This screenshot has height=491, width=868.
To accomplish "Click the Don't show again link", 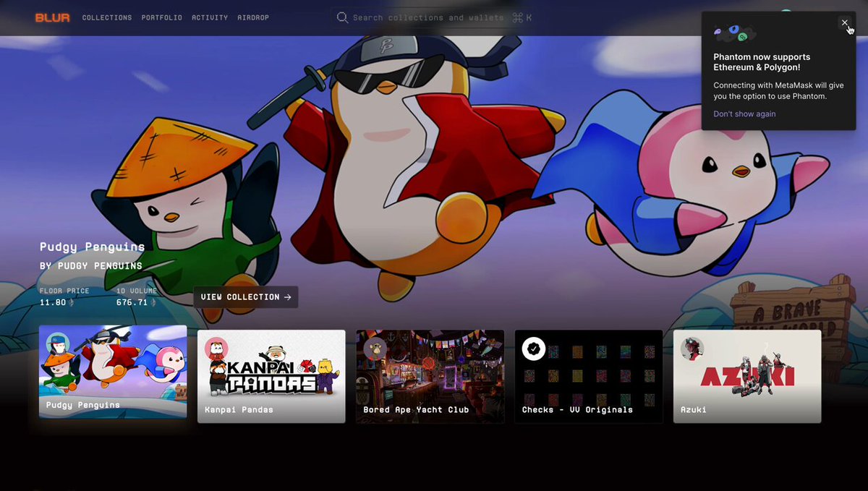I will [744, 114].
